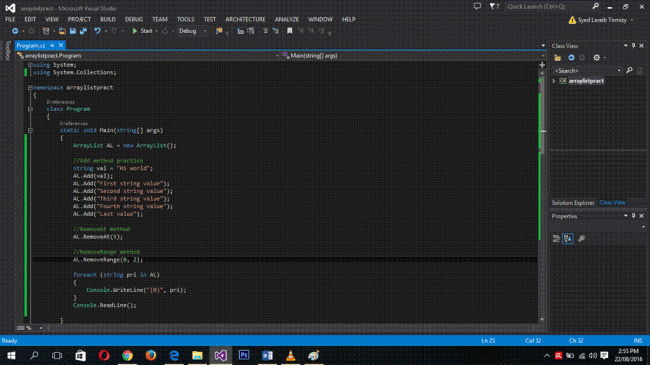The height and width of the screenshot is (365, 650).
Task: Click the Property Pages wrench icon
Action: [x=582, y=238]
